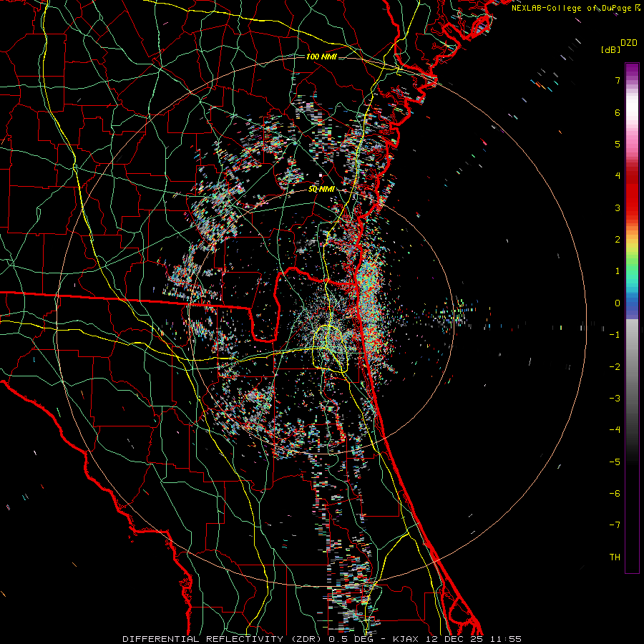Image resolution: width=644 pixels, height=644 pixels.
Task: Select the 6 value on the scale
Action: [618, 112]
